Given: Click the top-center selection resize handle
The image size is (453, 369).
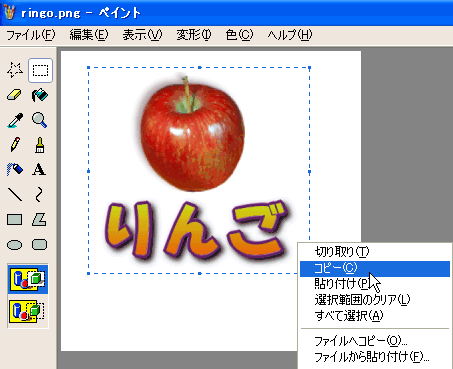Looking at the screenshot, I should pos(199,68).
